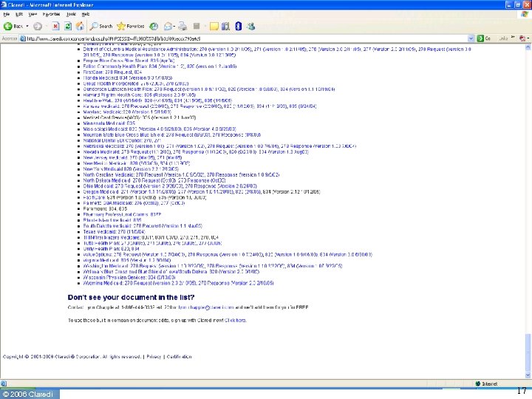The height and width of the screenshot is (399, 532).
Task: Print the page with the printer icon
Action: [x=183, y=26]
